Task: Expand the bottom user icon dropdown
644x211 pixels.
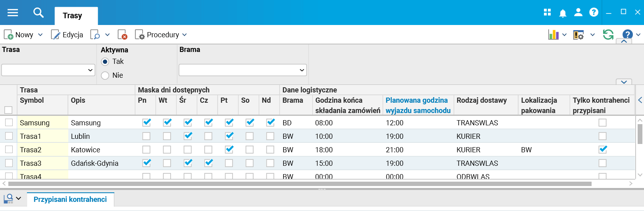Action: (18, 198)
